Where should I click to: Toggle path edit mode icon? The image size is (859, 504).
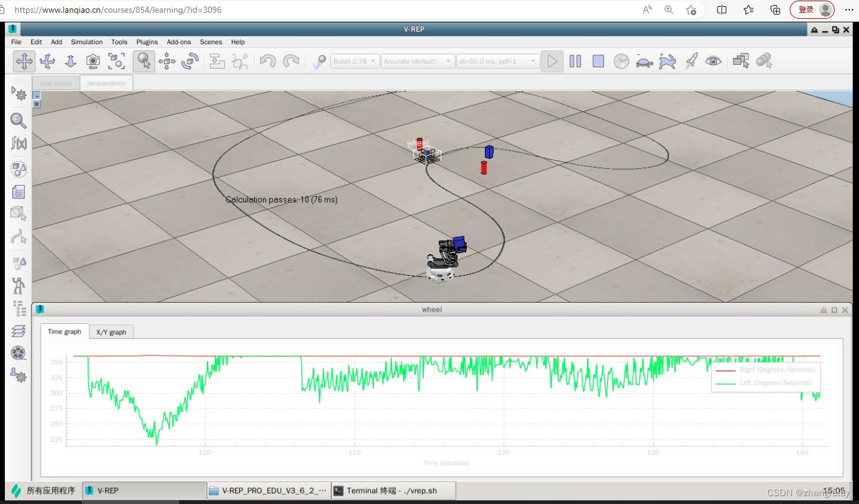pyautogui.click(x=19, y=237)
